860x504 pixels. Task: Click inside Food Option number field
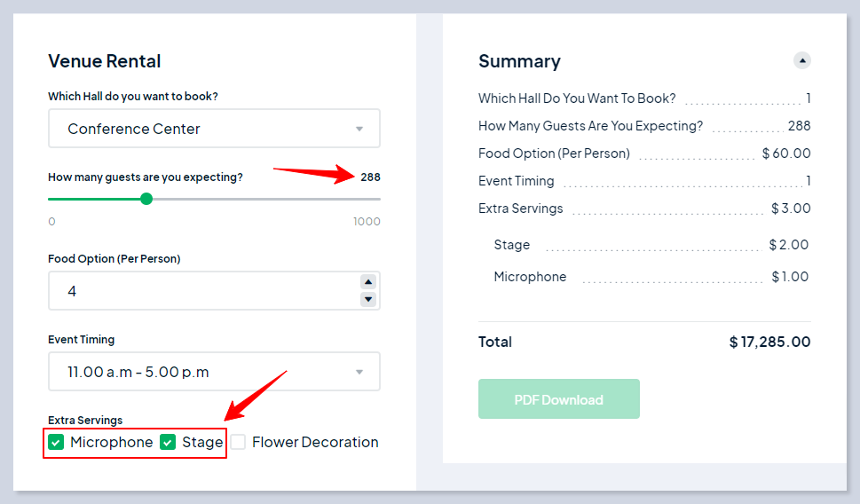point(204,291)
